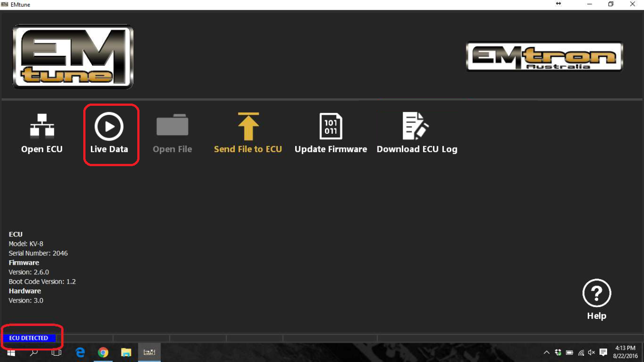This screenshot has width=644, height=362.
Task: Click the greyed-out Open File folder icon
Action: (172, 125)
